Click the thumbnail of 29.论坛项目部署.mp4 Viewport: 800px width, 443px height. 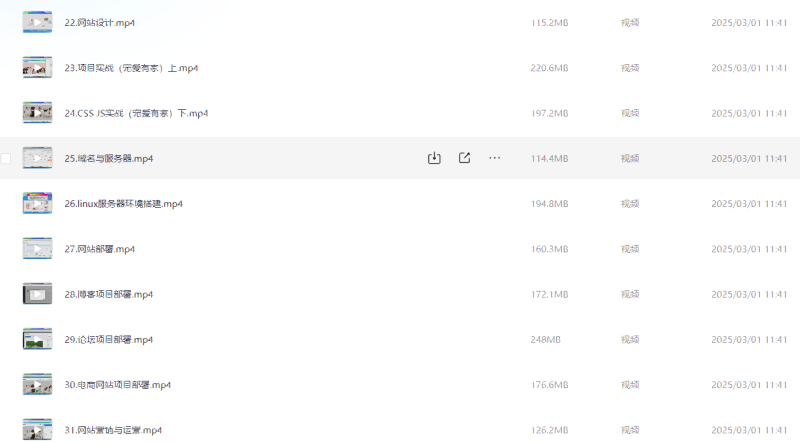point(37,340)
